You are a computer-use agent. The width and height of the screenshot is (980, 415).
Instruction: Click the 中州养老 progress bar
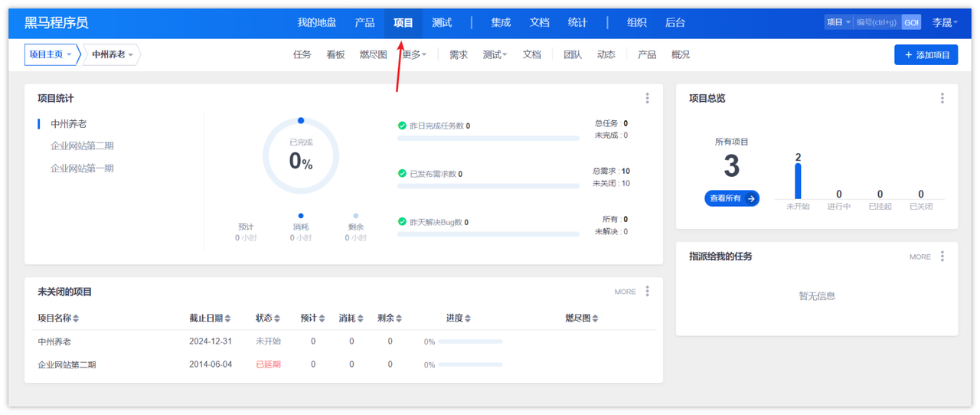click(x=470, y=341)
